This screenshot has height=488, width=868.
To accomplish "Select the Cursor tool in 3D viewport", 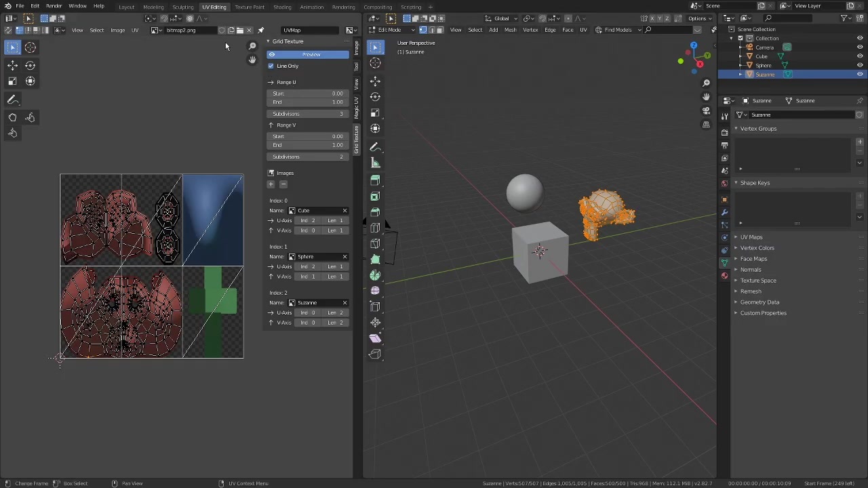I will (x=375, y=63).
